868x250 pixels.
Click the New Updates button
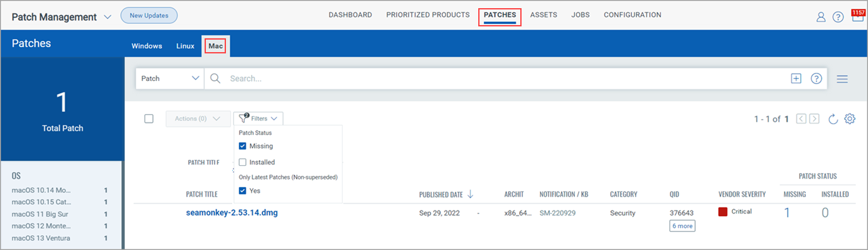coord(149,16)
